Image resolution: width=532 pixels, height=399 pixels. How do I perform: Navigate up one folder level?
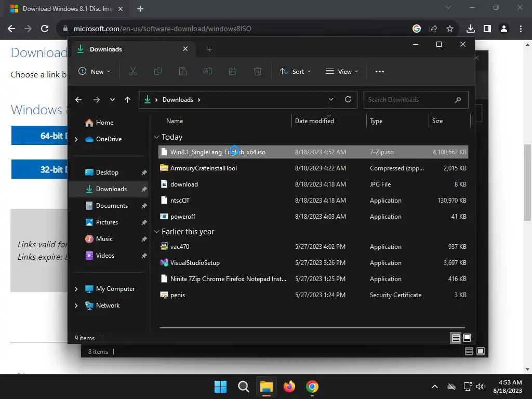[x=128, y=100]
